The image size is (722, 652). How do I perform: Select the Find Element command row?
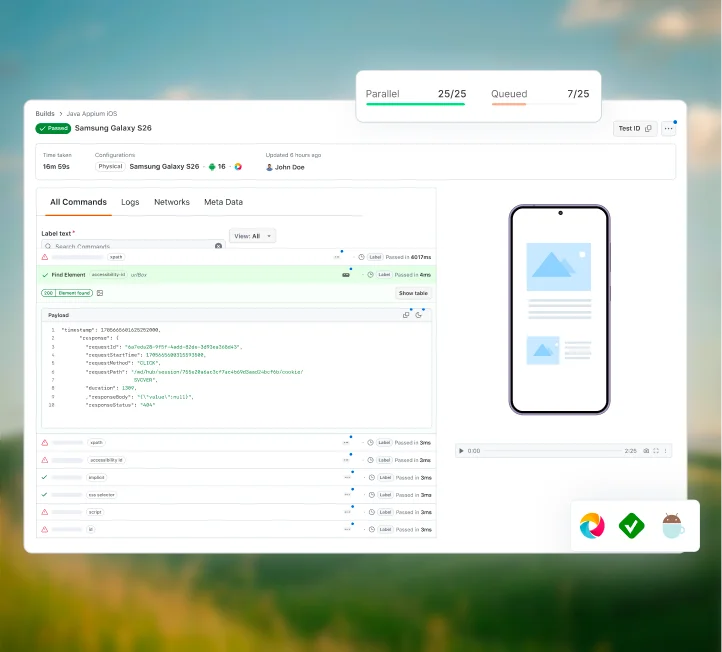(x=236, y=275)
